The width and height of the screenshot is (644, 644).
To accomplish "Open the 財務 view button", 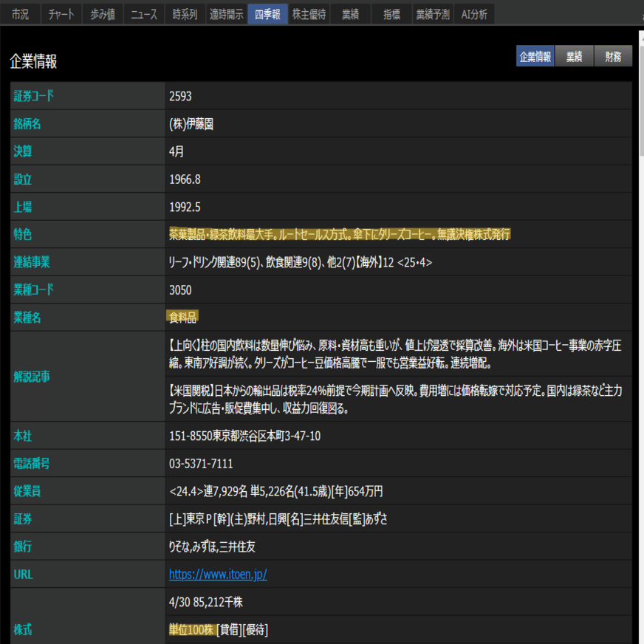I will tap(612, 55).
